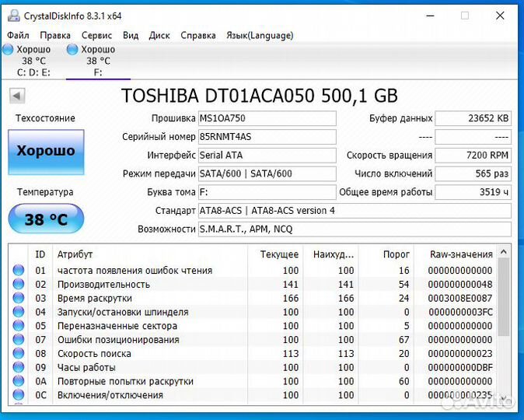Viewport: 524px width, 420px height.
Task: Click status orb for Часы работы row
Action: point(19,367)
